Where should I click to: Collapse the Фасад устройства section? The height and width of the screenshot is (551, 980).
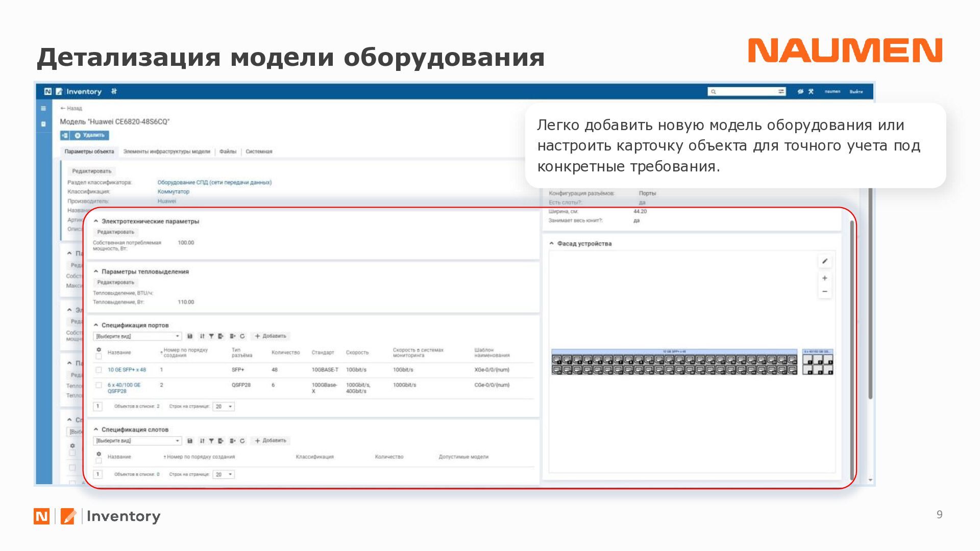click(x=551, y=243)
